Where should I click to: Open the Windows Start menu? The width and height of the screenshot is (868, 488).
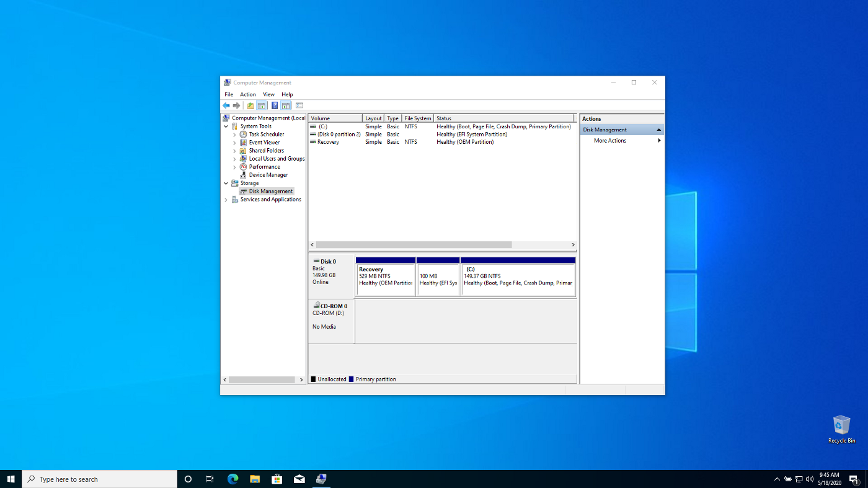11,479
